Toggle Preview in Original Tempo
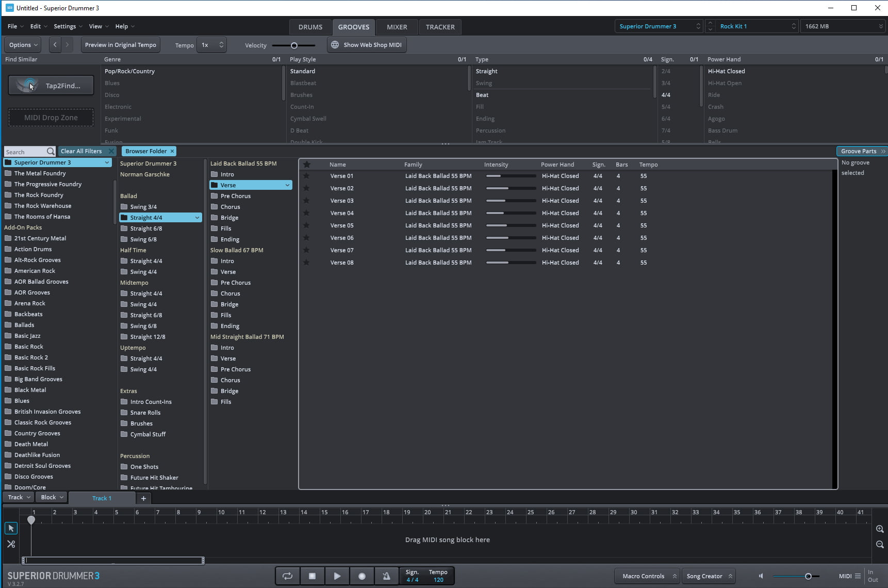 coord(120,45)
